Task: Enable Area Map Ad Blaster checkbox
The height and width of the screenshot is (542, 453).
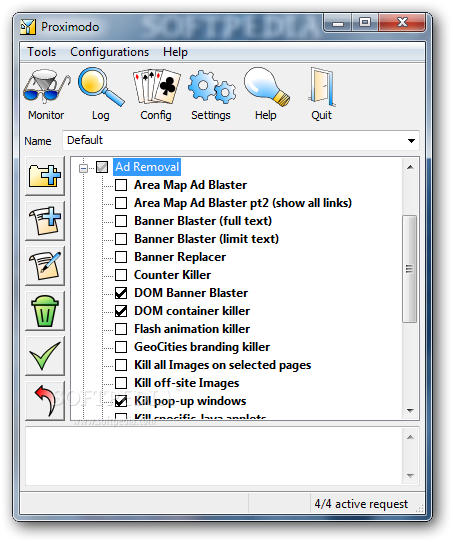Action: coord(121,185)
